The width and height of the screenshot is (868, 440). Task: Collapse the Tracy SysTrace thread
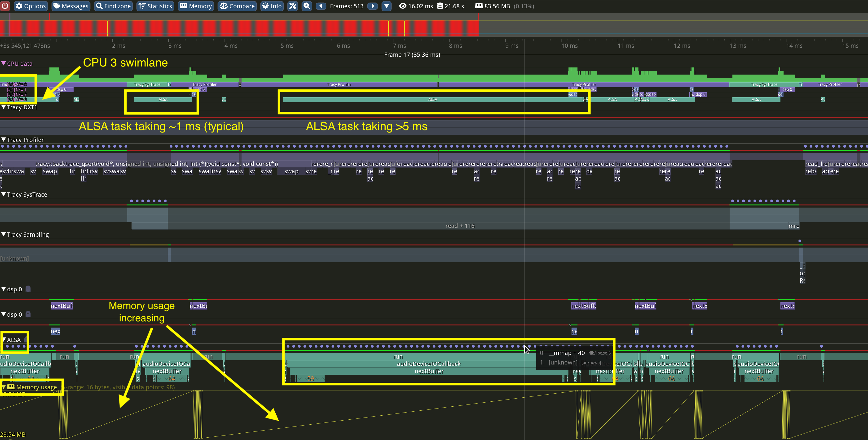tap(4, 195)
